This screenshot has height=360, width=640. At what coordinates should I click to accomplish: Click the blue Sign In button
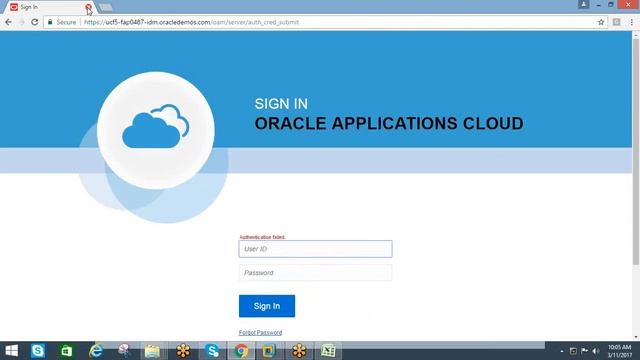[x=267, y=306]
